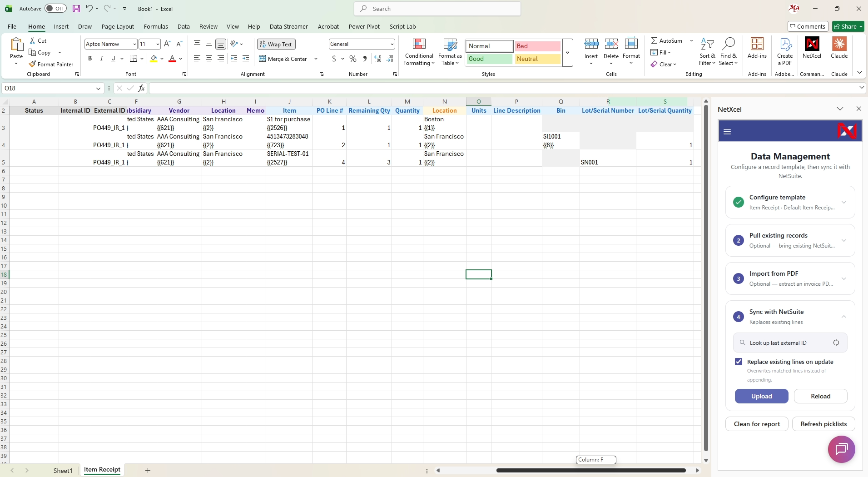The width and height of the screenshot is (868, 477).
Task: Toggle Italic formatting
Action: (102, 59)
